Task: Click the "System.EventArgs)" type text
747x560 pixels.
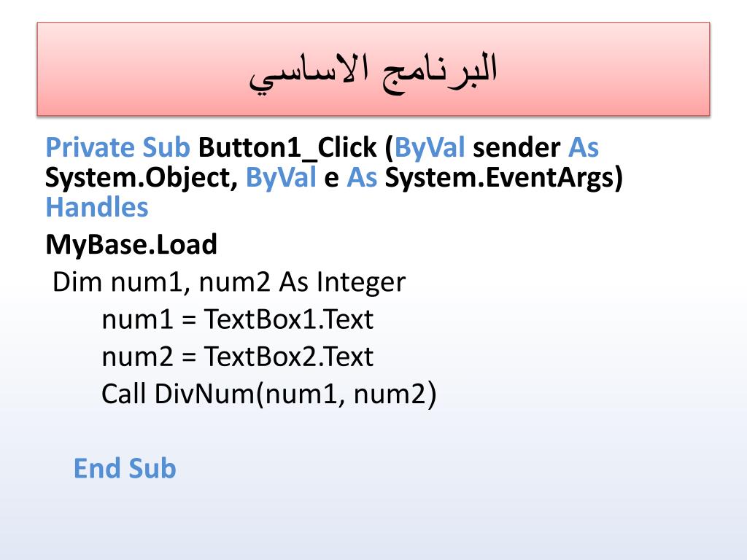Action: click(x=503, y=178)
